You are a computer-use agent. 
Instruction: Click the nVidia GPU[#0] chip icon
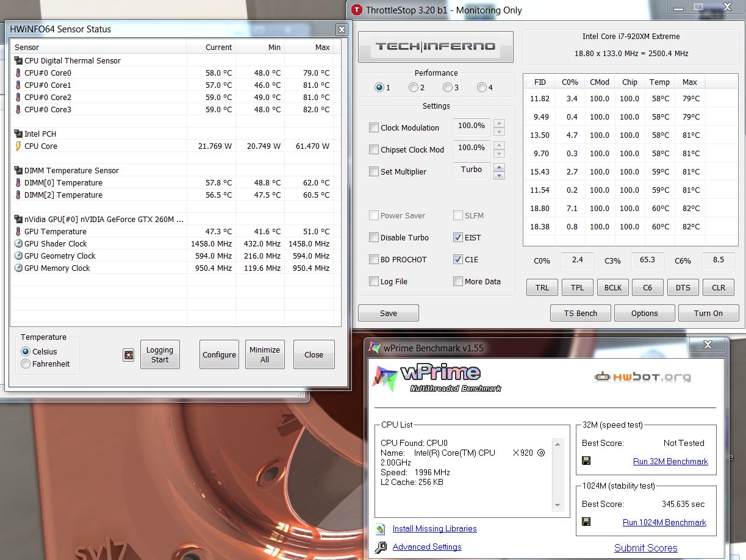point(18,220)
